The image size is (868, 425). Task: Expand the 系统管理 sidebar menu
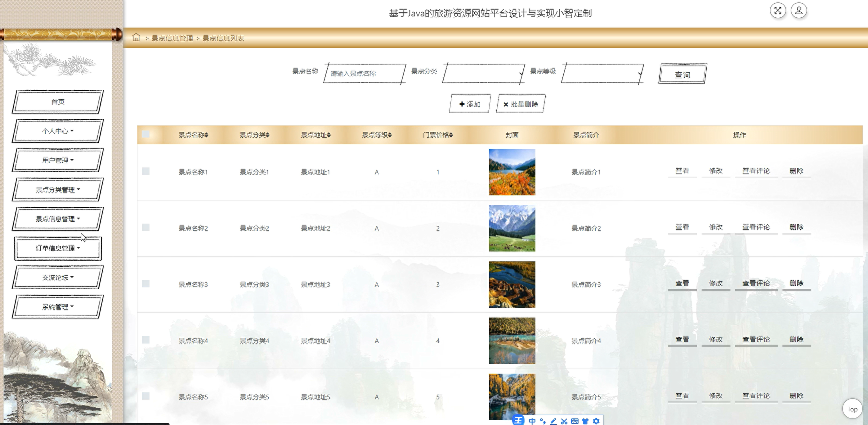pyautogui.click(x=58, y=307)
